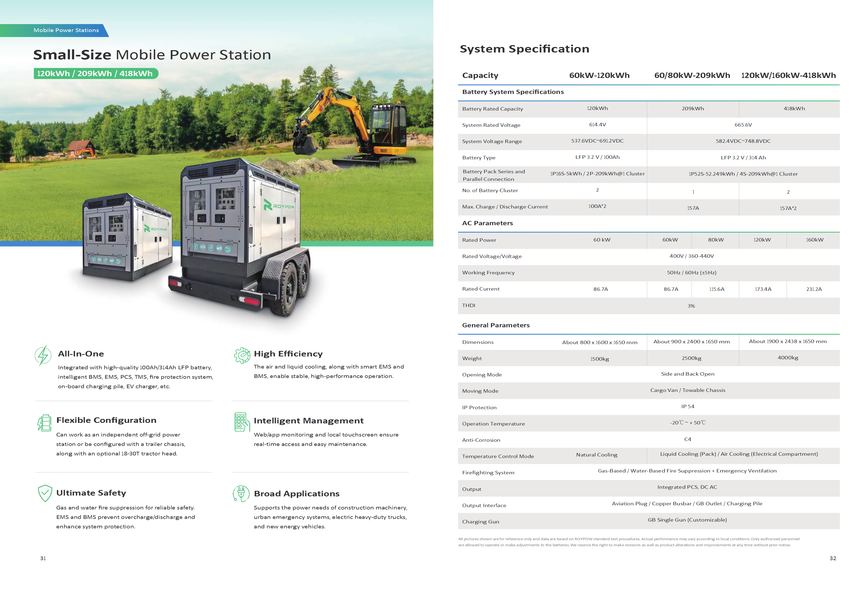Toggle the 60/80kW-209kWh capacity column
Viewport: 868px width, 589px height.
pyautogui.click(x=692, y=75)
